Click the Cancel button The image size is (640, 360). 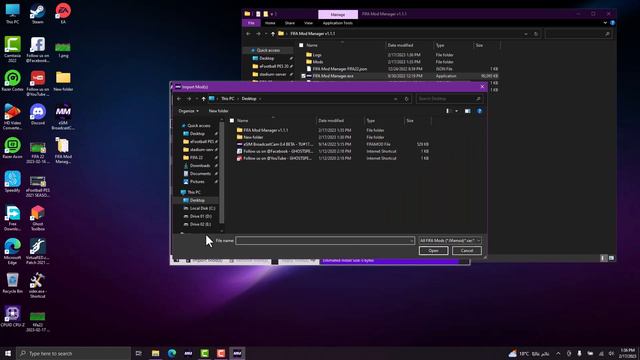[467, 251]
